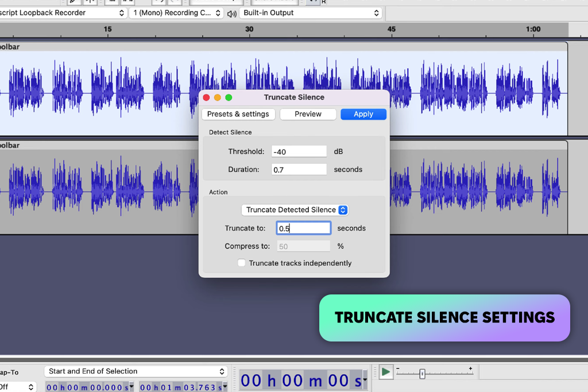Viewport: 588px width, 392px height.
Task: Open the Loopback Recorder host dropdown
Action: coord(63,13)
